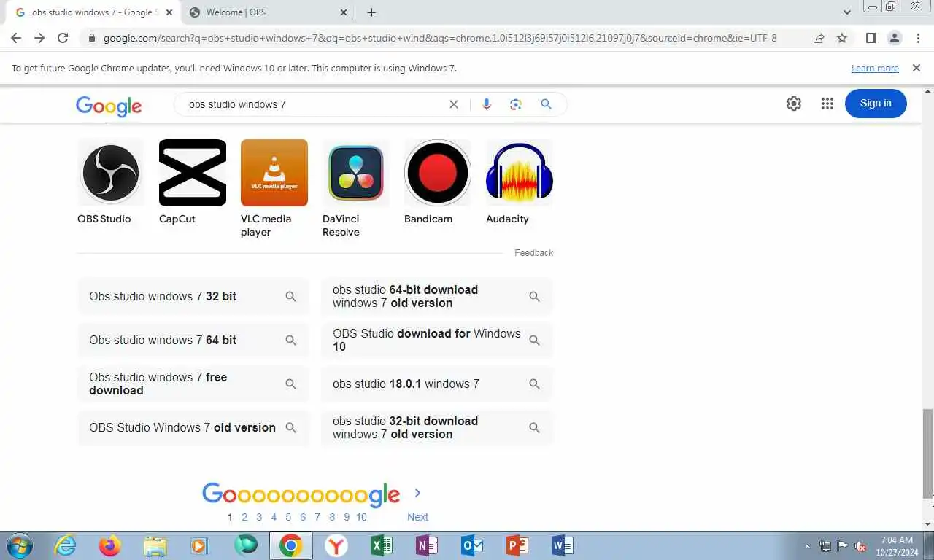This screenshot has width=934, height=560.
Task: Open OneNote from the taskbar
Action: pos(427,545)
